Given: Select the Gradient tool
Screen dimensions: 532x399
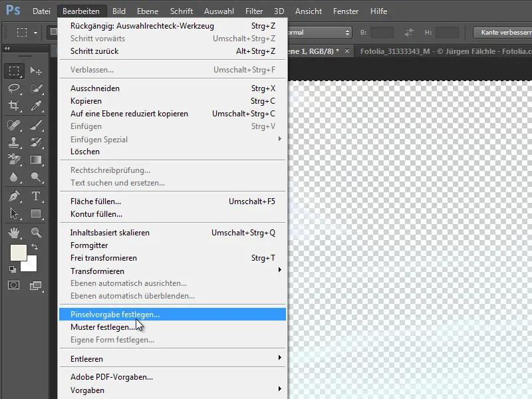Looking at the screenshot, I should pos(36,159).
